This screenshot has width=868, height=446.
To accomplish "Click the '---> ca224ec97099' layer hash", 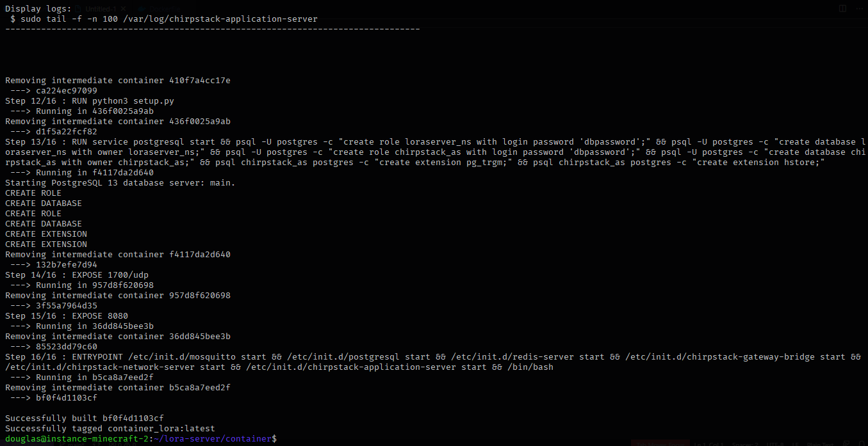I will coord(54,91).
